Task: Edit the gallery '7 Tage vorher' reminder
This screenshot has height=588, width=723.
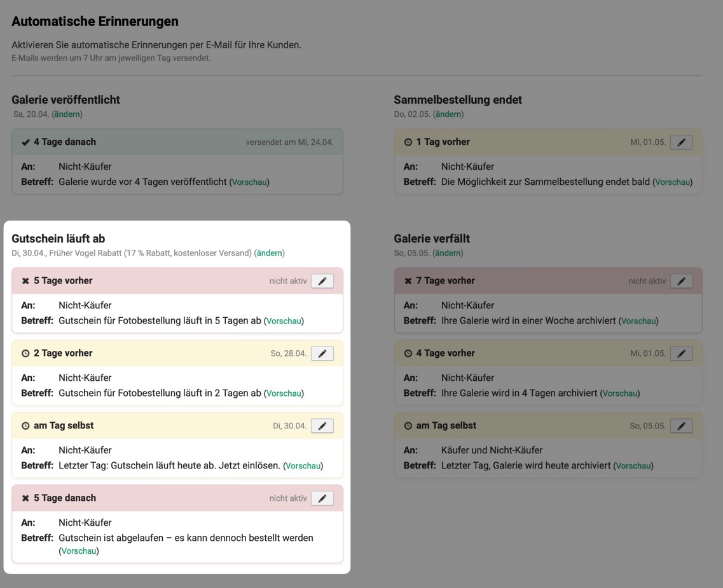Action: [x=681, y=281]
